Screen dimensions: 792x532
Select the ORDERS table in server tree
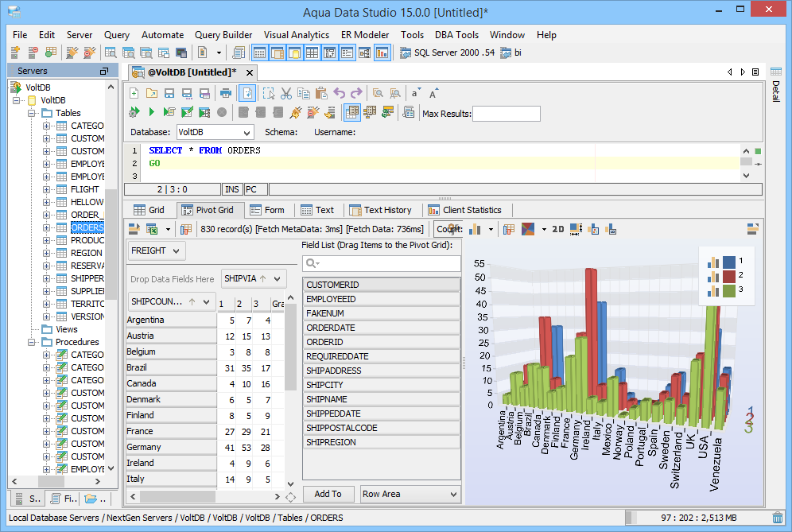click(x=87, y=228)
